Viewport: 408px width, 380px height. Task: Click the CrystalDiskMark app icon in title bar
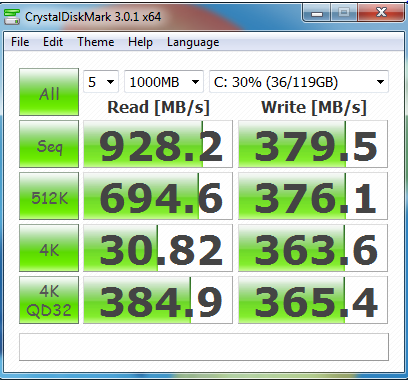(x=12, y=16)
